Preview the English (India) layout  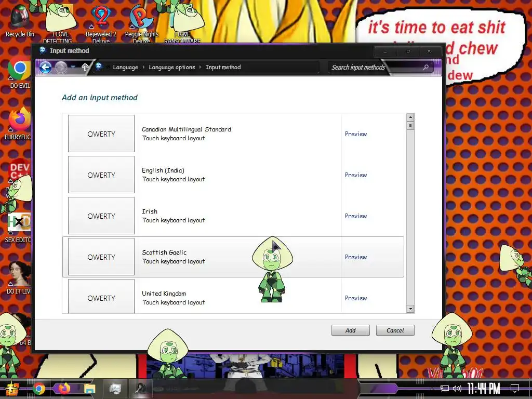[356, 175]
